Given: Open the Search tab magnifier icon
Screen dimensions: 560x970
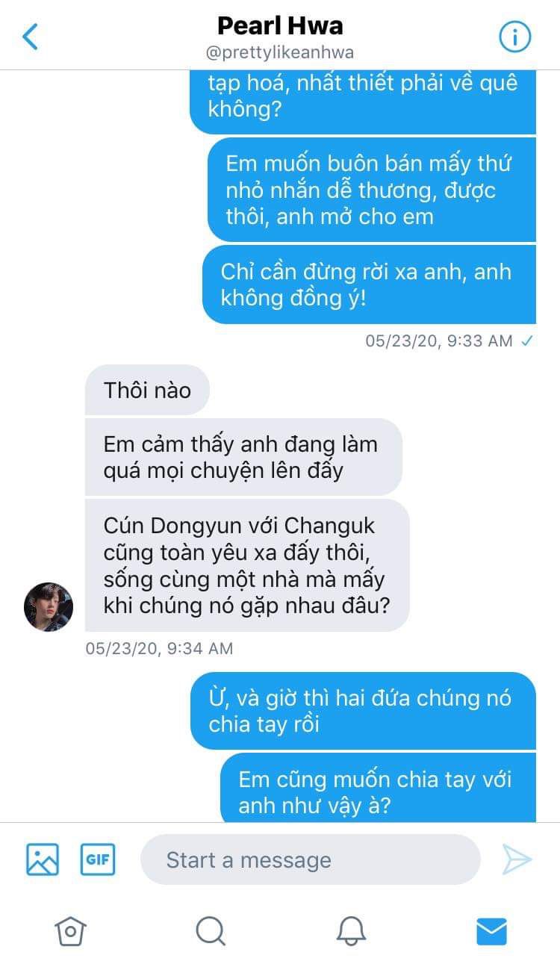Looking at the screenshot, I should point(211,930).
